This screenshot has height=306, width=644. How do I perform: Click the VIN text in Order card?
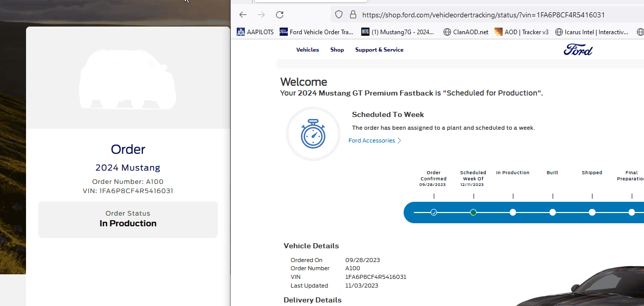point(128,191)
